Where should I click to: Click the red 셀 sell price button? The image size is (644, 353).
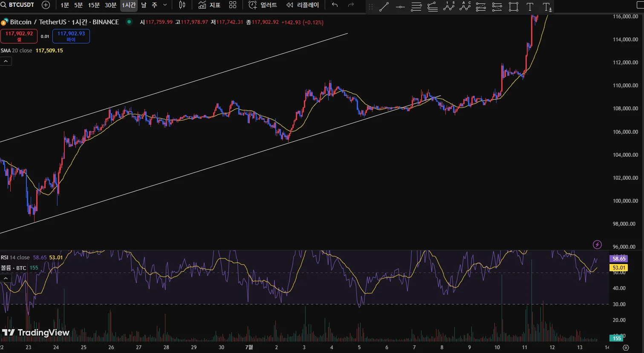pos(19,36)
